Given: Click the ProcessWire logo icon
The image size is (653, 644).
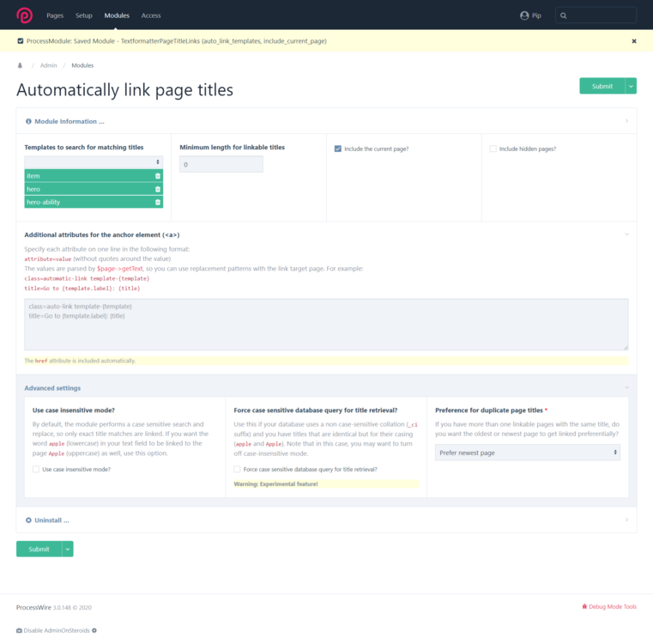Looking at the screenshot, I should coord(24,15).
